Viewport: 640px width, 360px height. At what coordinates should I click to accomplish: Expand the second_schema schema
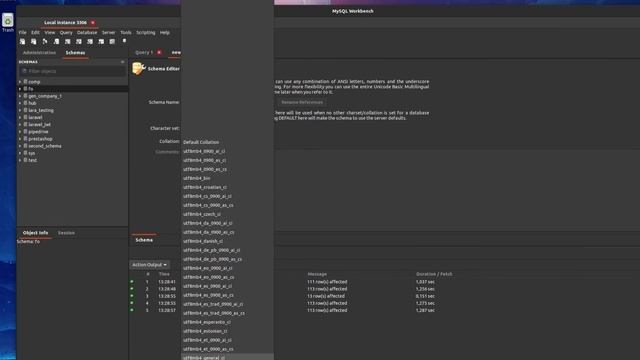click(20, 146)
